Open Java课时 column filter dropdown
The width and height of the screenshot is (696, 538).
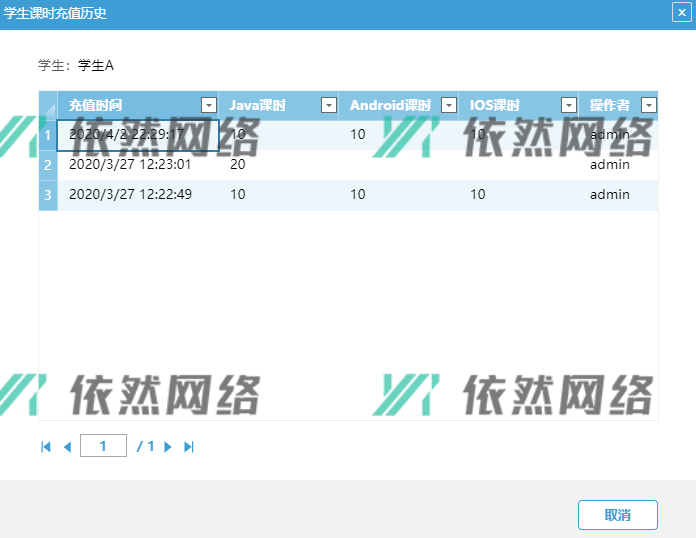point(328,105)
